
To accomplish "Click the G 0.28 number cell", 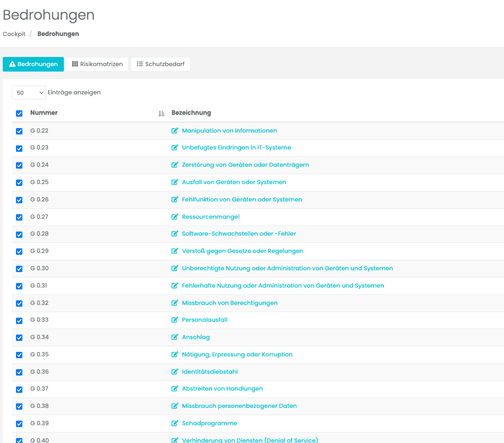I will pos(40,233).
